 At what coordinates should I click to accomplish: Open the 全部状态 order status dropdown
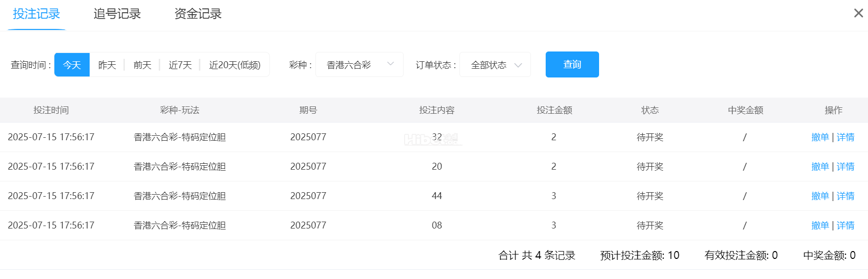click(495, 65)
